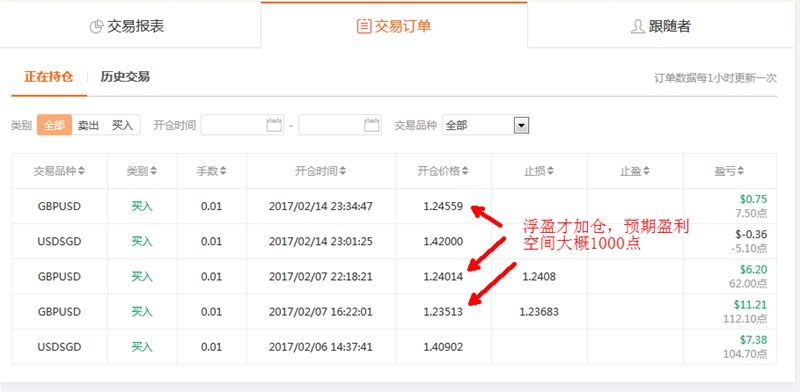Screen dimensions: 800x392
Task: Click profit value $0.75
Action: (754, 200)
